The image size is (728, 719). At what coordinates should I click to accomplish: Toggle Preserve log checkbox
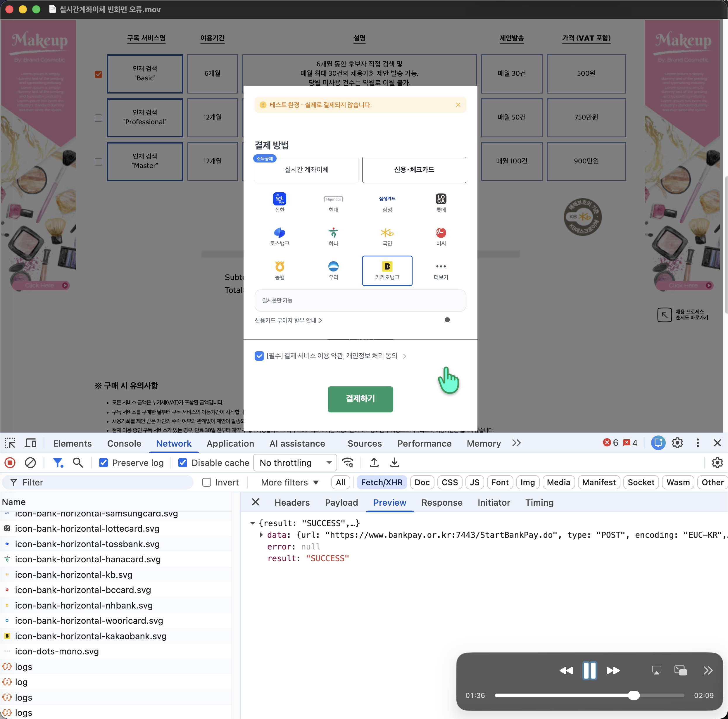tap(103, 462)
